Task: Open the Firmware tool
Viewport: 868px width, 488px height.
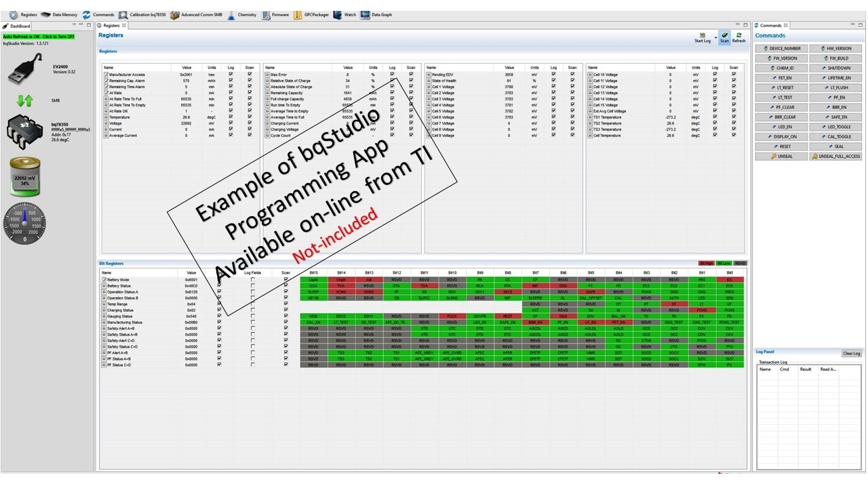Action: point(275,14)
